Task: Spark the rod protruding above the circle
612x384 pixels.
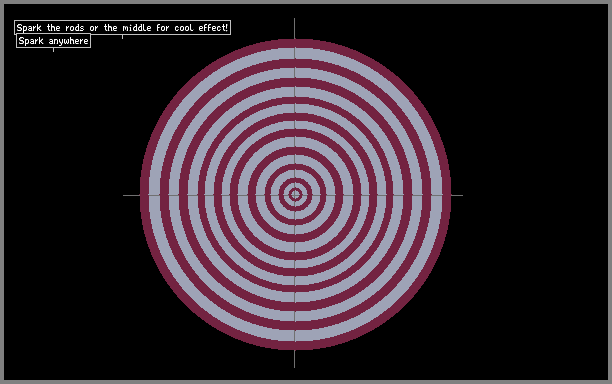Action: point(295,28)
